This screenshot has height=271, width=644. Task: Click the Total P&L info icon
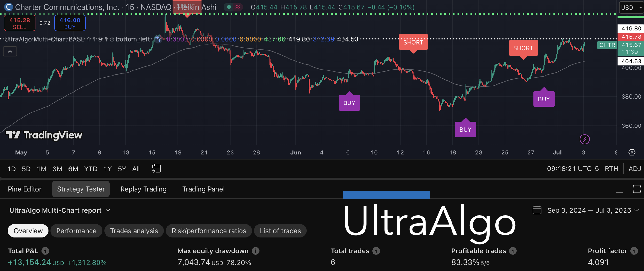click(x=45, y=251)
